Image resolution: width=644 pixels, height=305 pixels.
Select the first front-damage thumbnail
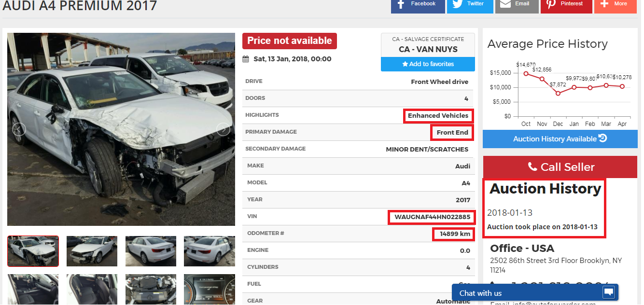[33, 251]
